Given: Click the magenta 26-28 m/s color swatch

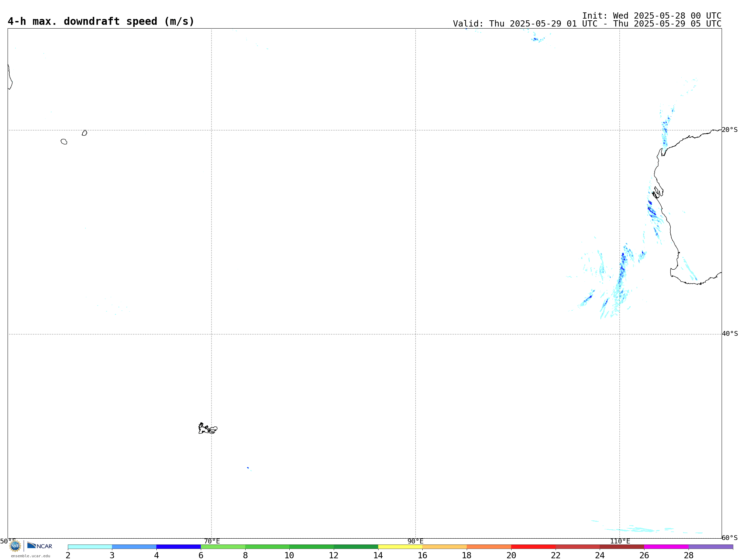Looking at the screenshot, I should pyautogui.click(x=666, y=547).
